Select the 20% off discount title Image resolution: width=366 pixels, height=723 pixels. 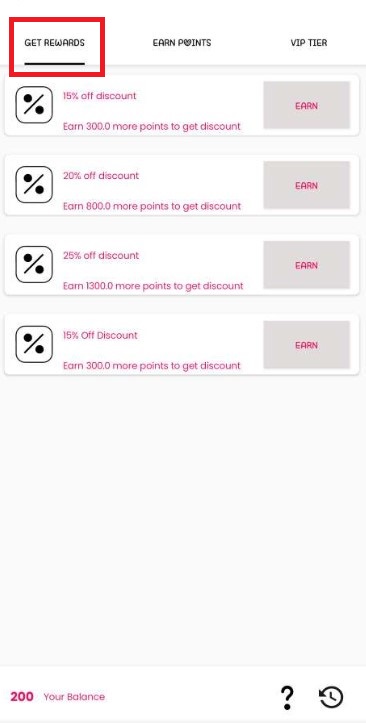click(101, 176)
